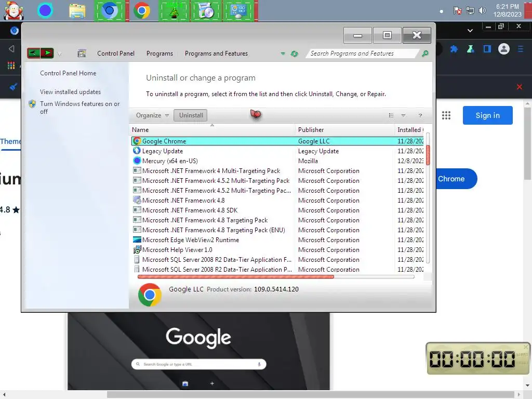Viewport: 532px width, 399px height.
Task: Click the Mercury browser icon in the list
Action: tap(137, 161)
